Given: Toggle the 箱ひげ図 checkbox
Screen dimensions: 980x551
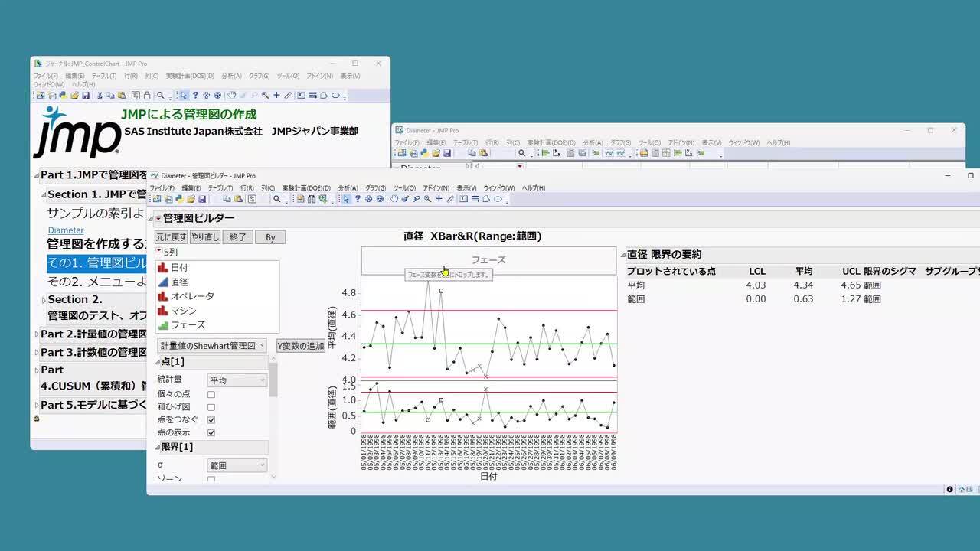Looking at the screenshot, I should click(211, 407).
